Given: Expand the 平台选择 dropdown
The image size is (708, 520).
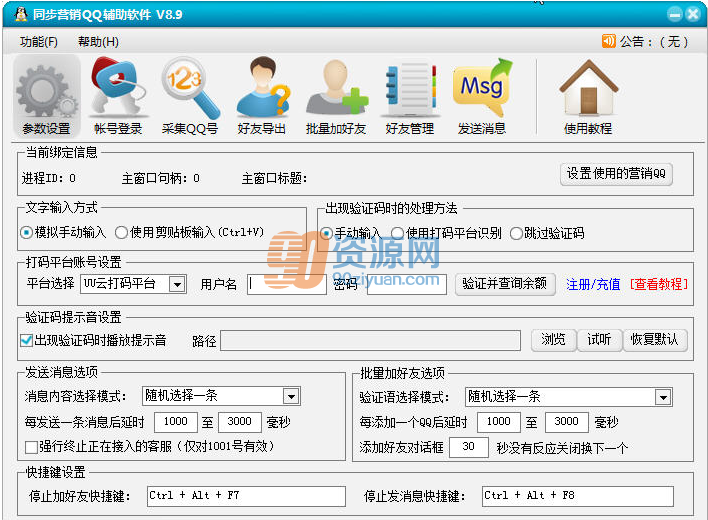Looking at the screenshot, I should [x=177, y=284].
